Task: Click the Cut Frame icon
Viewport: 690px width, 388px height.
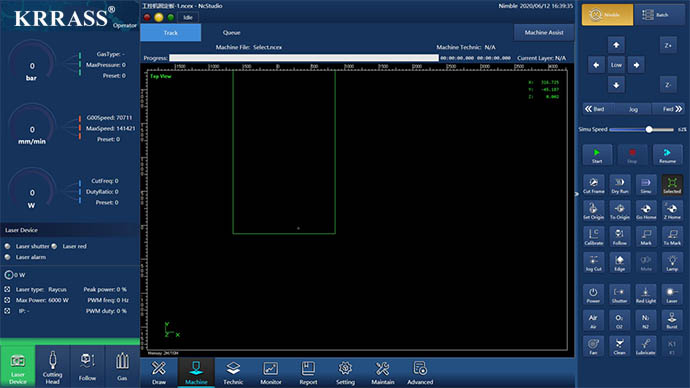Action: tap(593, 185)
